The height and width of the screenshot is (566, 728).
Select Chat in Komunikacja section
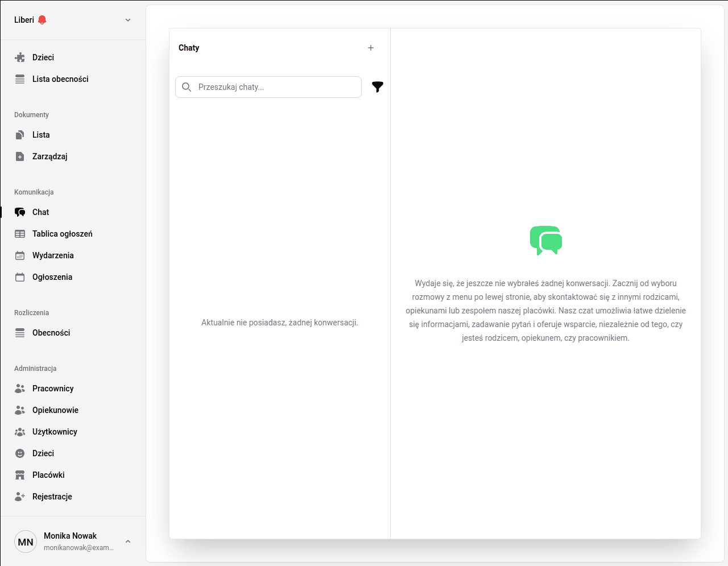pyautogui.click(x=41, y=212)
